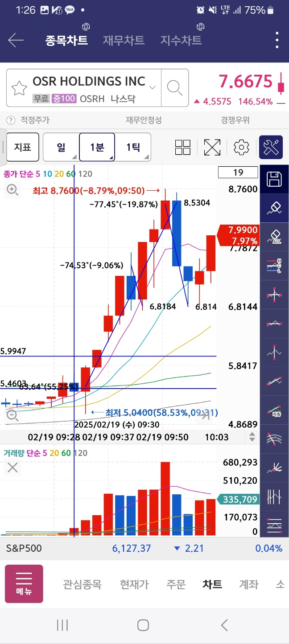Switch to 지수차트 tab
289x644 pixels.
point(181,41)
